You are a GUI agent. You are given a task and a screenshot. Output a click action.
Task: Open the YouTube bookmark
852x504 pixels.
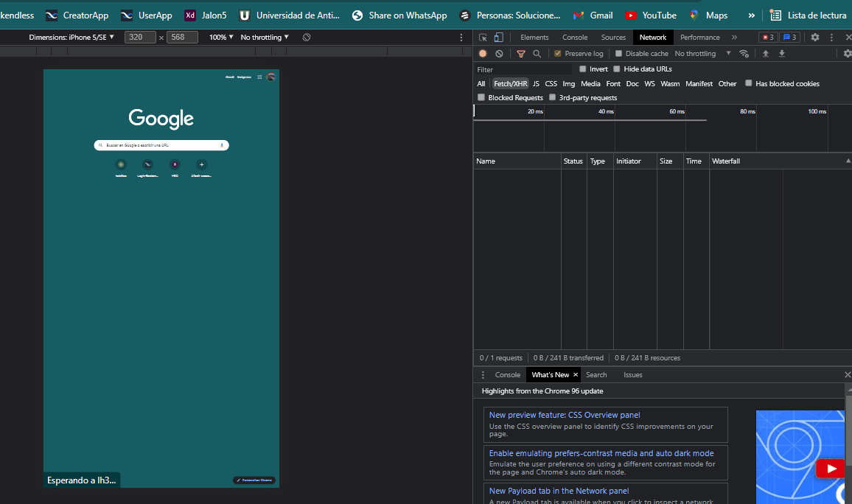coord(651,15)
